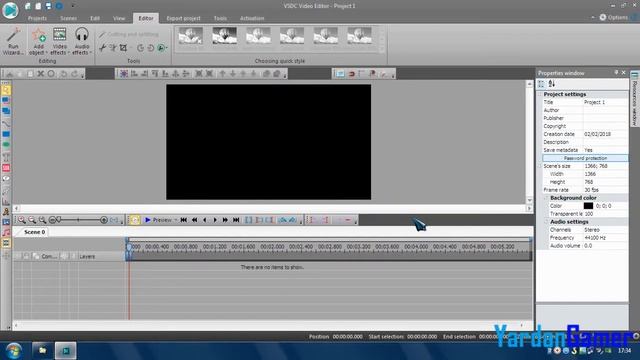Click the zoom out timeline magnifier
Screen dimensions: 640x360
pos(32,220)
